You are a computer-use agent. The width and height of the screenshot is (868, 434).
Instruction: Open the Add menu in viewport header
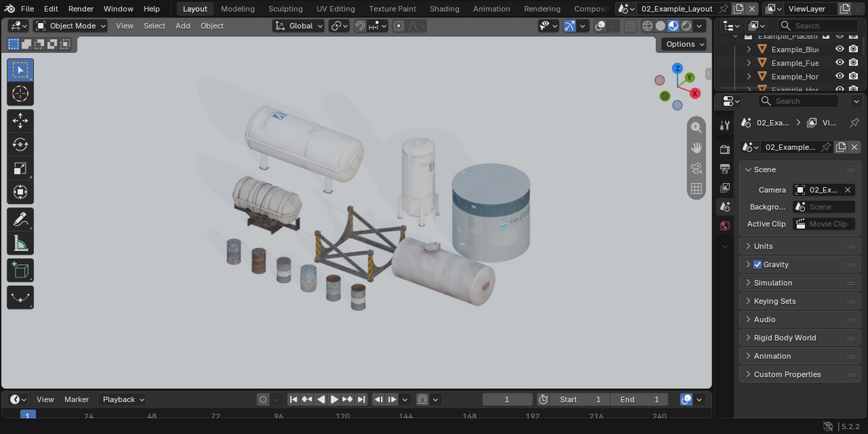click(183, 26)
